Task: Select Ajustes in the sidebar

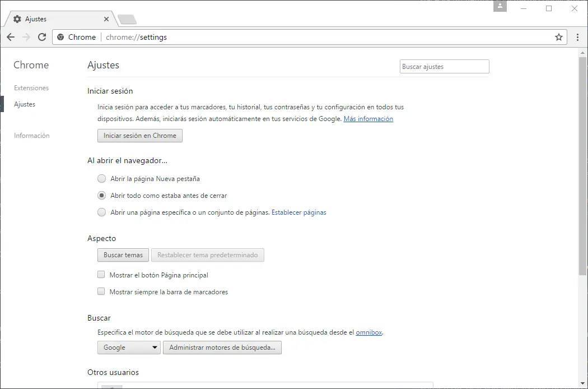Action: tap(25, 104)
